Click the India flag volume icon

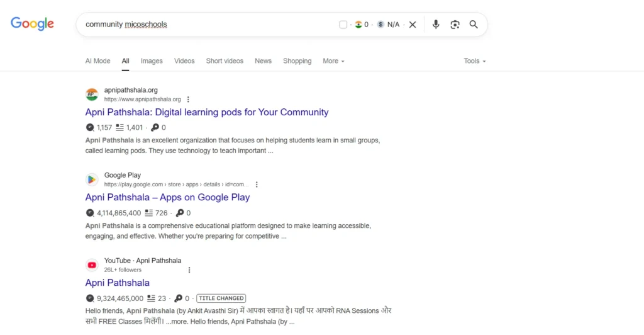pos(358,25)
